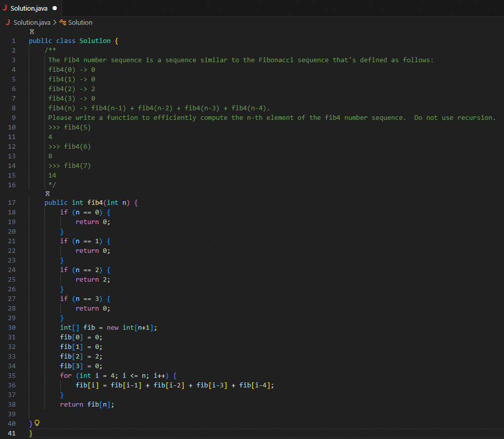Click the breadcrumb chevron separator after Solution.java
The image size is (504, 439).
point(55,22)
